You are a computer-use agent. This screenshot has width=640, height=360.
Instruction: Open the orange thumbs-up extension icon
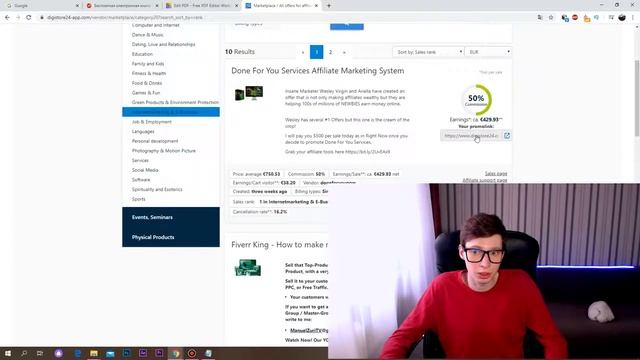tap(587, 18)
